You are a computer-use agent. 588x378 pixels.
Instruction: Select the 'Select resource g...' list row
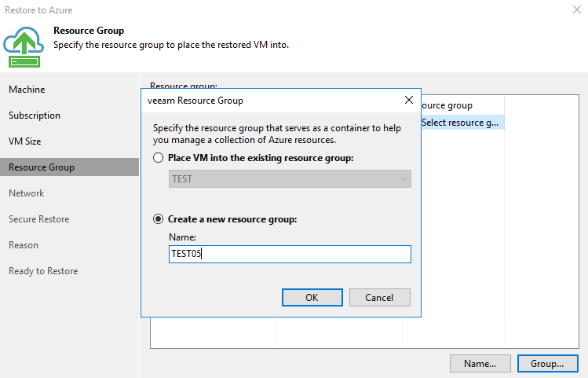[462, 123]
